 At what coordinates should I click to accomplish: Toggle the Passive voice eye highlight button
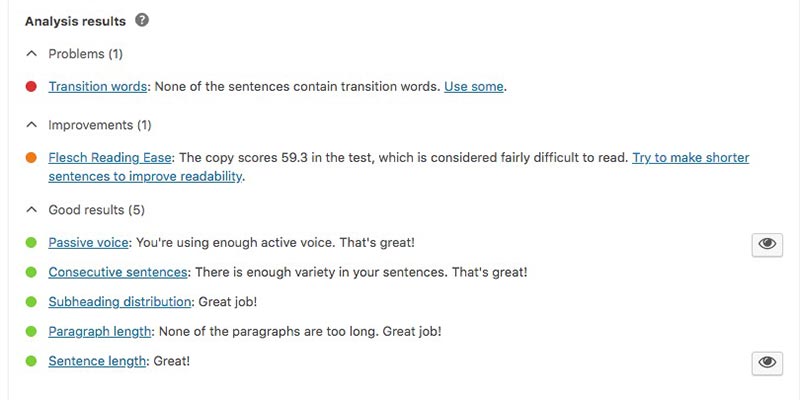[767, 244]
